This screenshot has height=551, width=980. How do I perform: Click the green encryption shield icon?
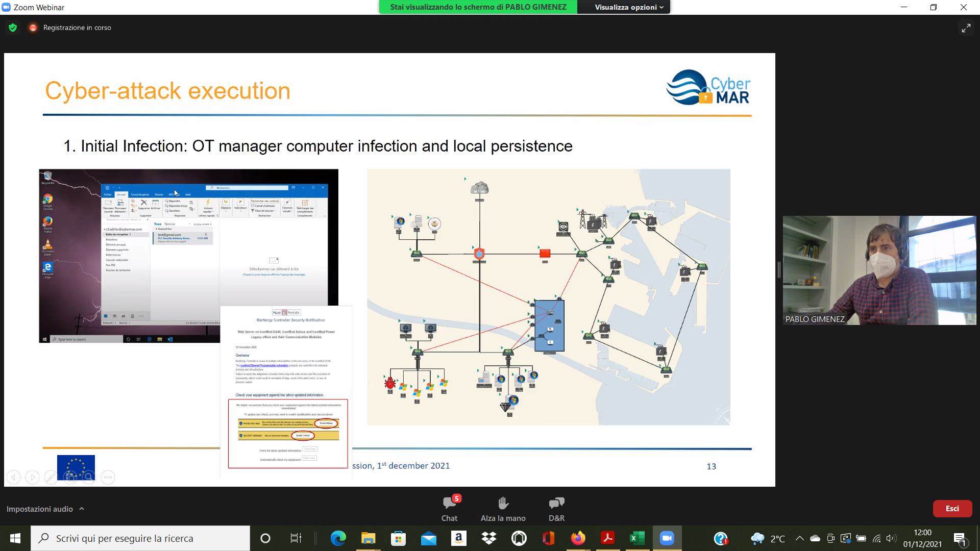coord(13,28)
